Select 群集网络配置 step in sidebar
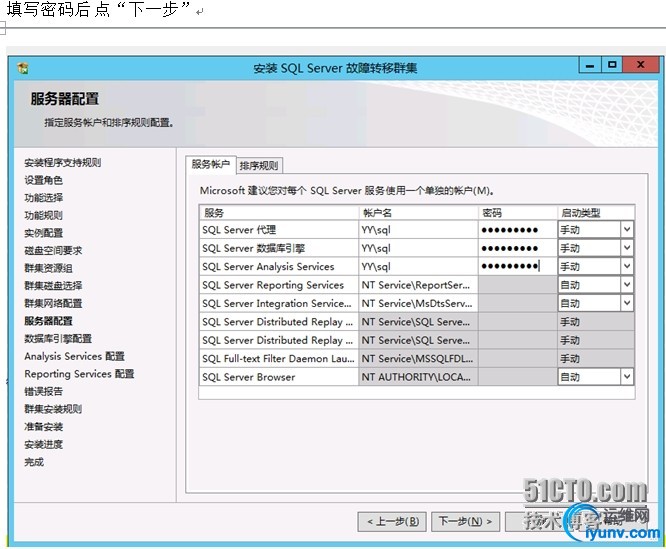 [53, 304]
